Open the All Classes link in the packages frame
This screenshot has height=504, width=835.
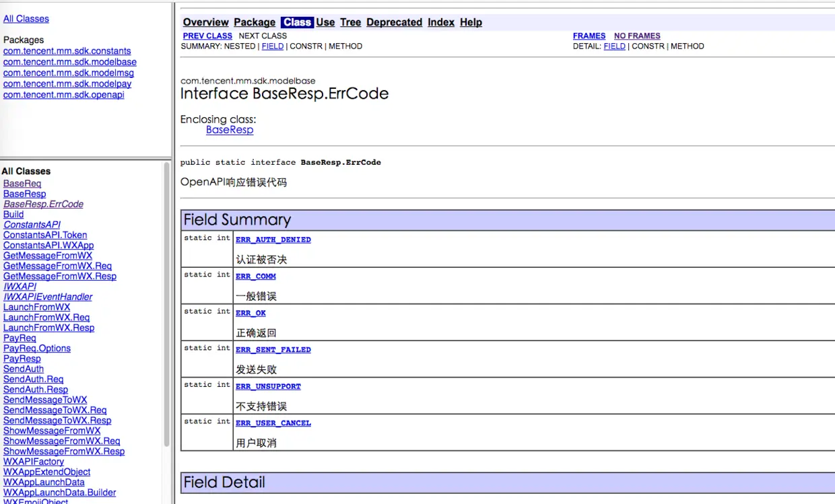26,19
